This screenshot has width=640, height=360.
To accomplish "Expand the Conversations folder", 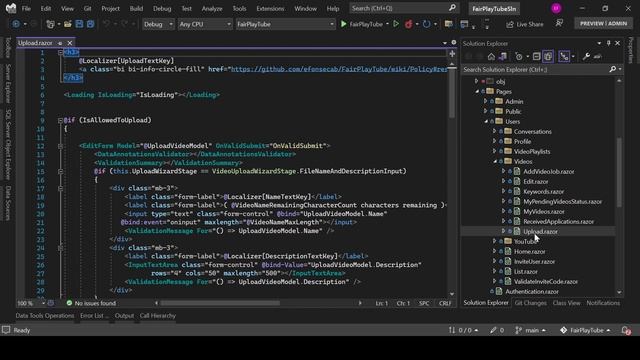I will [x=495, y=131].
